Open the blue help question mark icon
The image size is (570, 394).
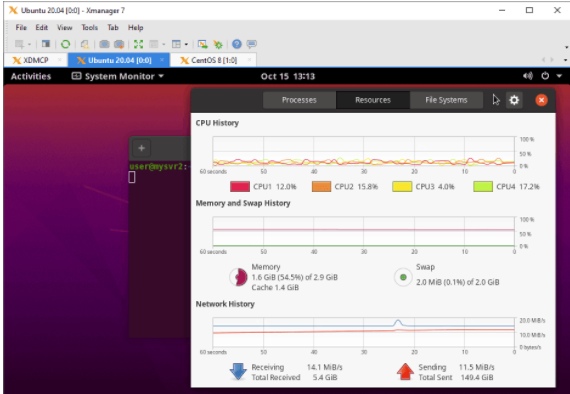237,44
